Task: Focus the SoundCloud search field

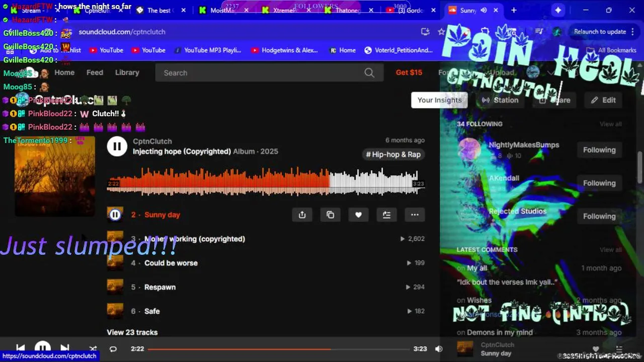Action: point(269,73)
